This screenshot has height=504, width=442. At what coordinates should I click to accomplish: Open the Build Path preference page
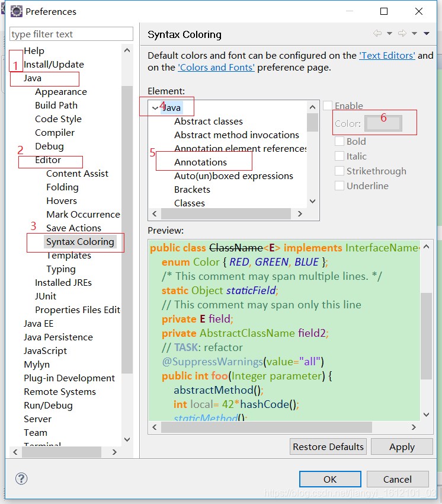[56, 106]
